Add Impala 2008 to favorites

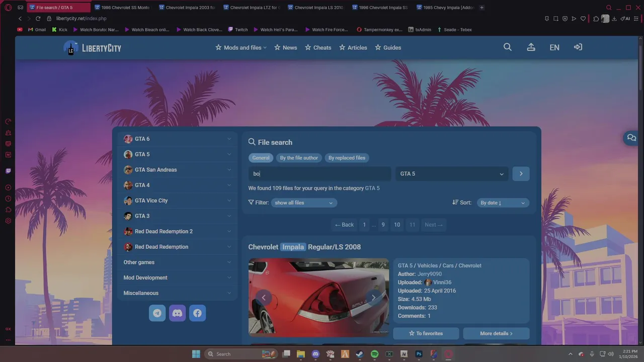tap(426, 333)
